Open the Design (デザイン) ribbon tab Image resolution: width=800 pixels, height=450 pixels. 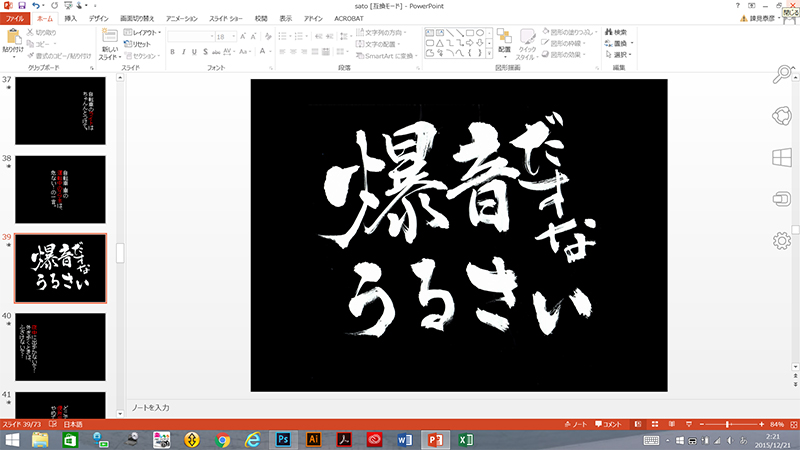tap(99, 18)
